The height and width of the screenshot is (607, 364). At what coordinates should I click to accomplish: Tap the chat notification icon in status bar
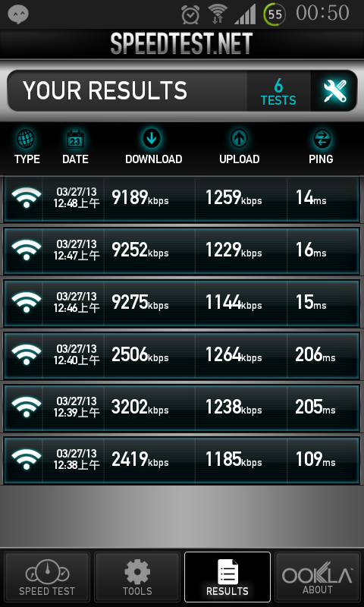[18, 14]
